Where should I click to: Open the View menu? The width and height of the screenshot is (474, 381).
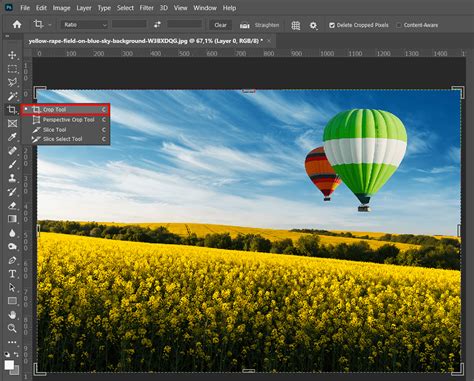(180, 8)
